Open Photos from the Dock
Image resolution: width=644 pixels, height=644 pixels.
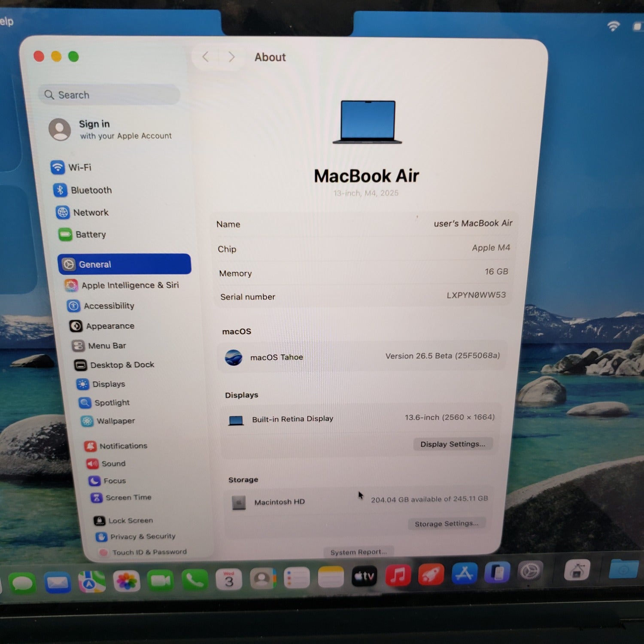(126, 581)
